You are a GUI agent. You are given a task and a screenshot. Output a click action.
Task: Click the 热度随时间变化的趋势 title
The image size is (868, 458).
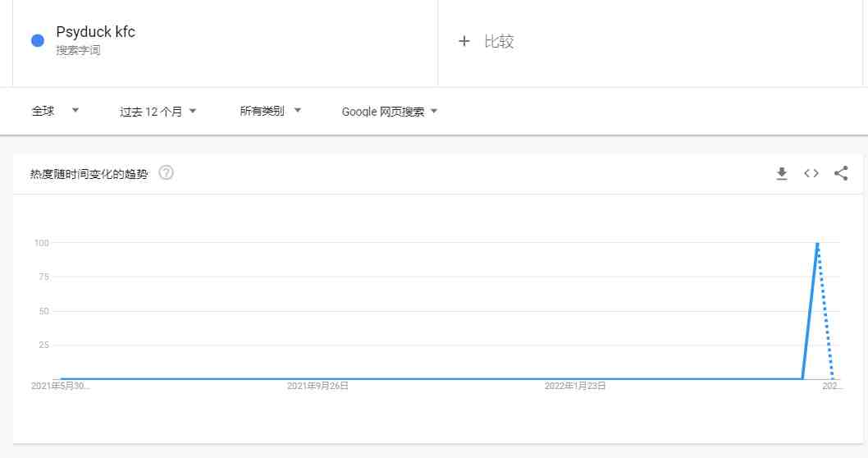[x=89, y=174]
